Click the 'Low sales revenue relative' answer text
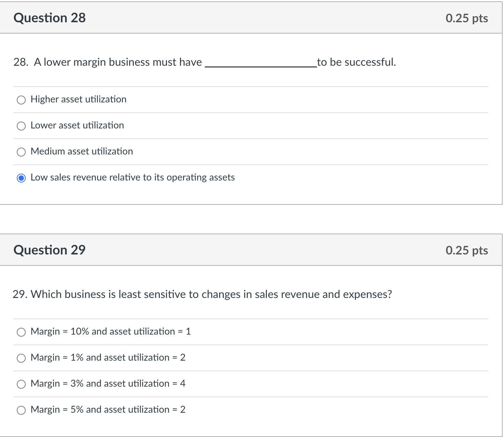 (132, 177)
